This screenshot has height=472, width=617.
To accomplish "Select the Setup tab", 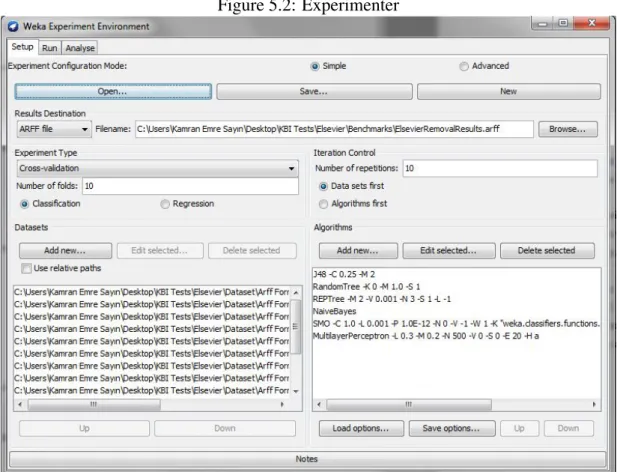I will (22, 47).
